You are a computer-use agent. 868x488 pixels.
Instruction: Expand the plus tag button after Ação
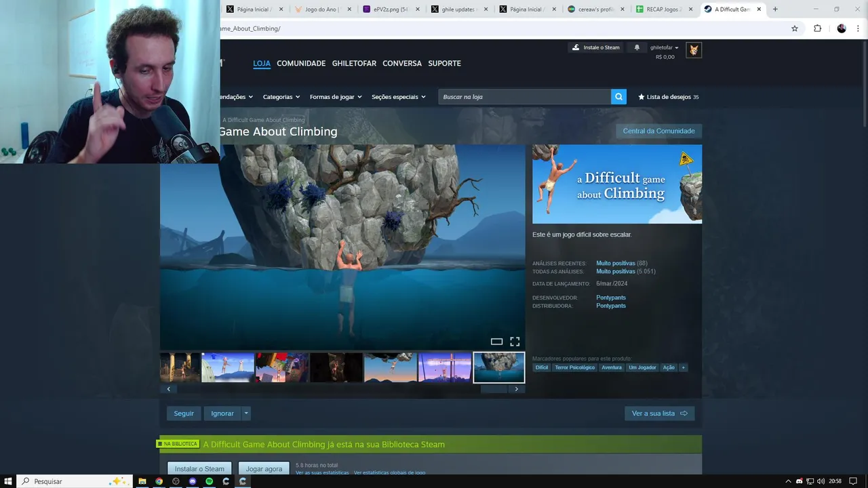tap(683, 367)
